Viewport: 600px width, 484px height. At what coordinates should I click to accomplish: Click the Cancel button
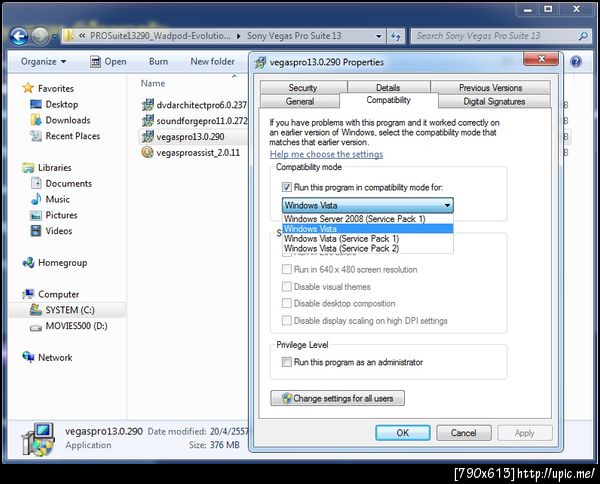point(463,433)
